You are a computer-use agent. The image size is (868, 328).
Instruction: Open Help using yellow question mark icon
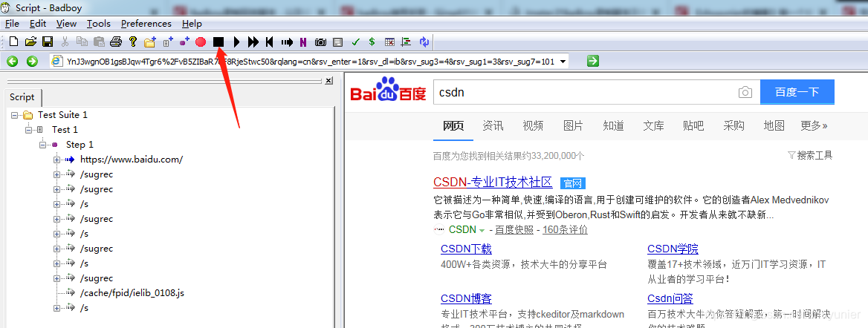coord(133,42)
